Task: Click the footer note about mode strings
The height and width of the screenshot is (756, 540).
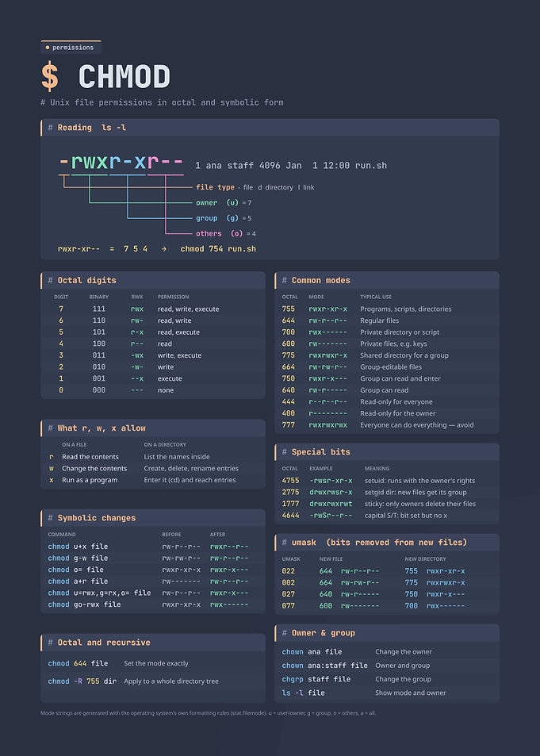Action: 208,712
